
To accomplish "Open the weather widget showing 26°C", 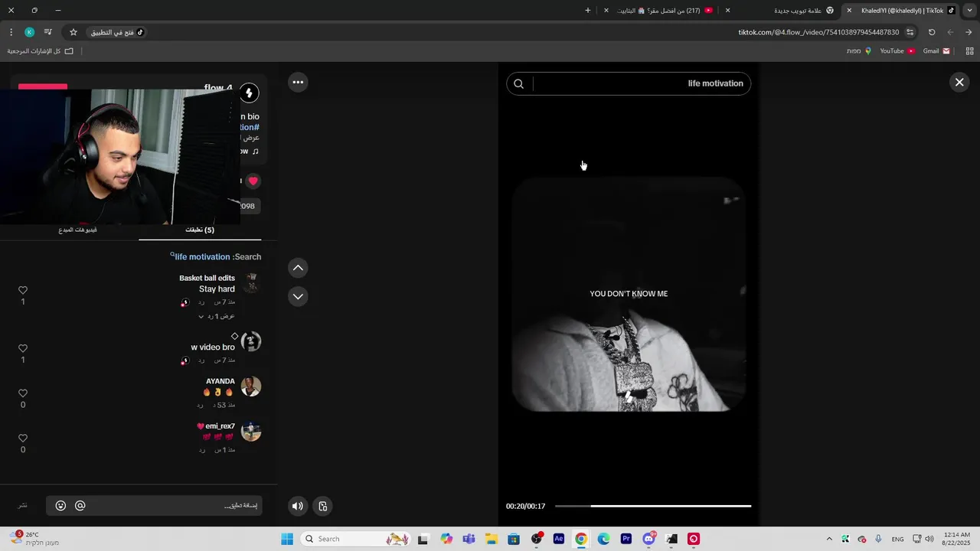I will click(34, 539).
